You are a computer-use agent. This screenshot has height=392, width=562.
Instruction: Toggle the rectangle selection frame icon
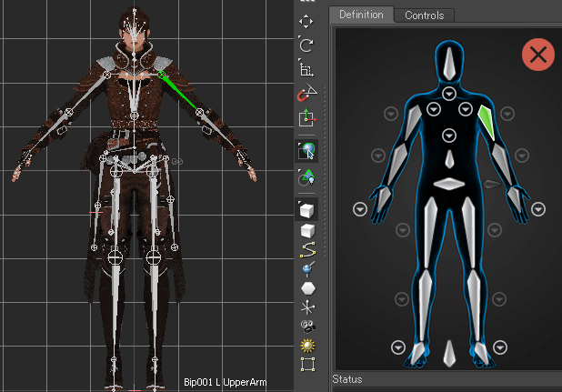[x=307, y=365]
